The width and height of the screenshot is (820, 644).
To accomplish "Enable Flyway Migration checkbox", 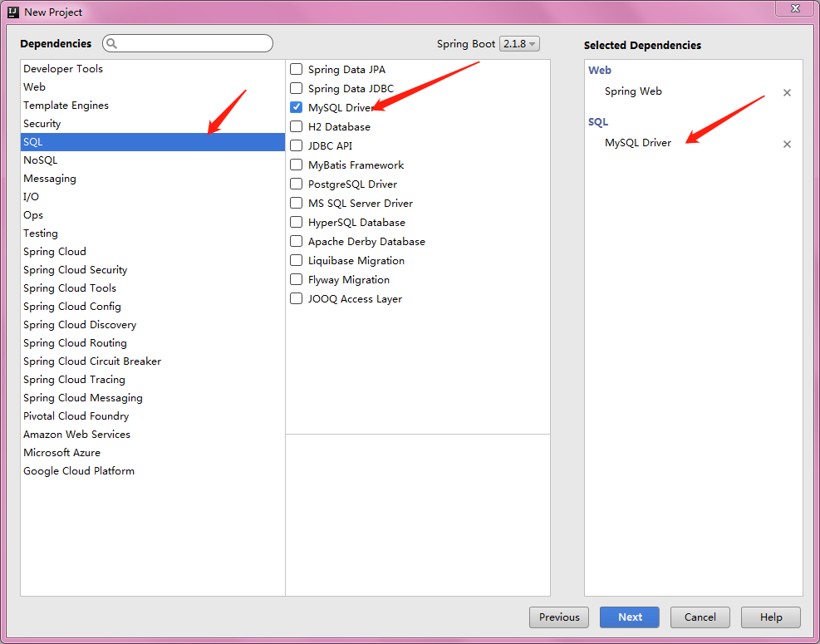I will [x=296, y=279].
